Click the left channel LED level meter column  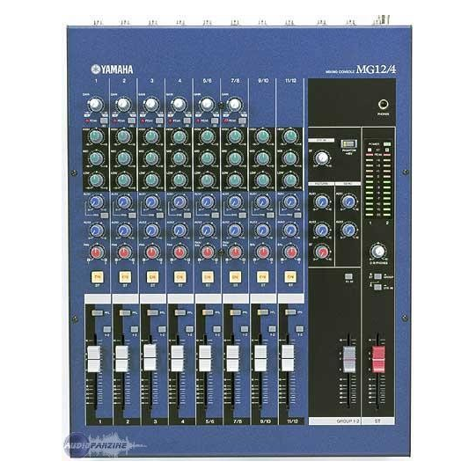(x=370, y=185)
